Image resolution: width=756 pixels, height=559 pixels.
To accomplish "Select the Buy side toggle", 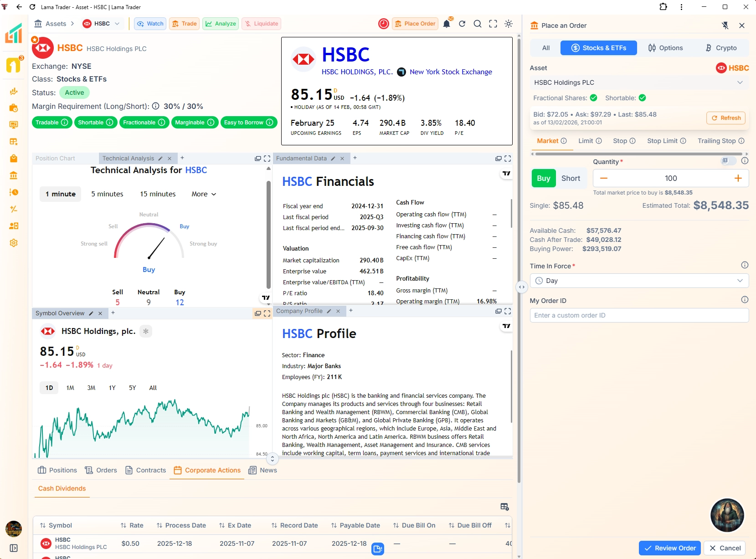I will 544,179.
